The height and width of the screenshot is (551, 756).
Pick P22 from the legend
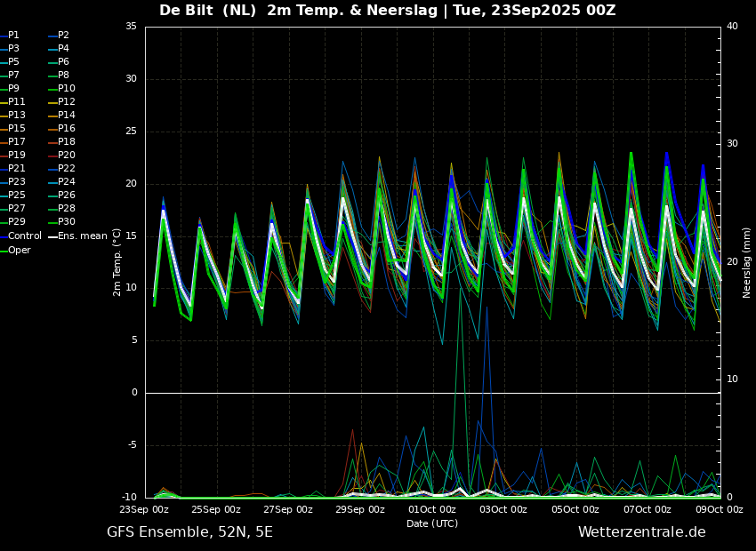(67, 169)
